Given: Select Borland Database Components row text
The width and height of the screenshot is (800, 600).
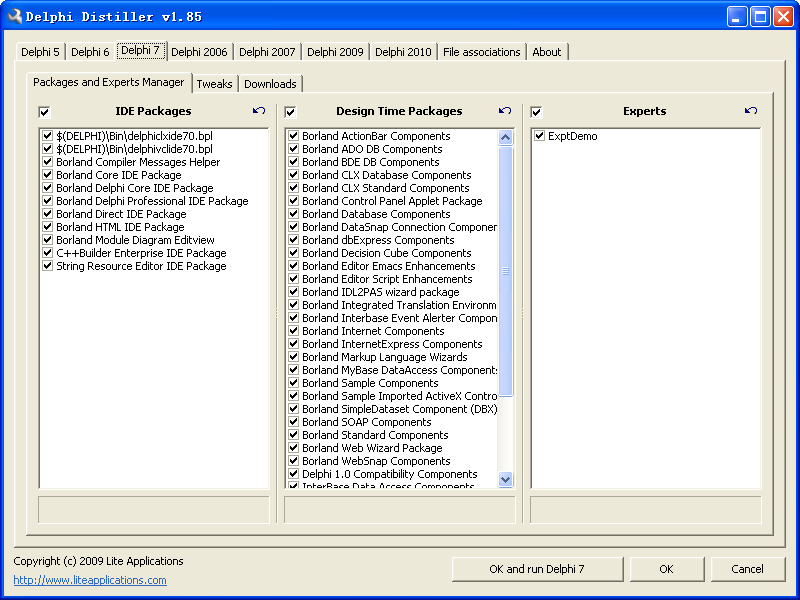Looking at the screenshot, I should 376,214.
